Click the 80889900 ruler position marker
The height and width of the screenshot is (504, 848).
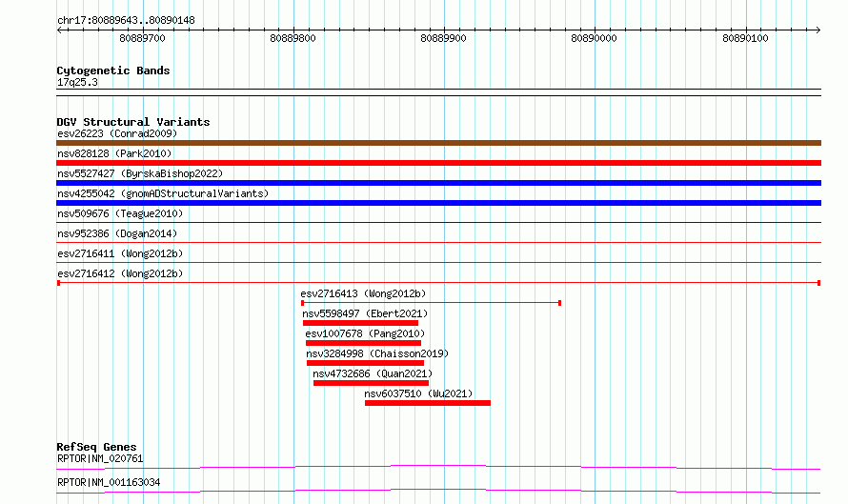[x=443, y=38]
